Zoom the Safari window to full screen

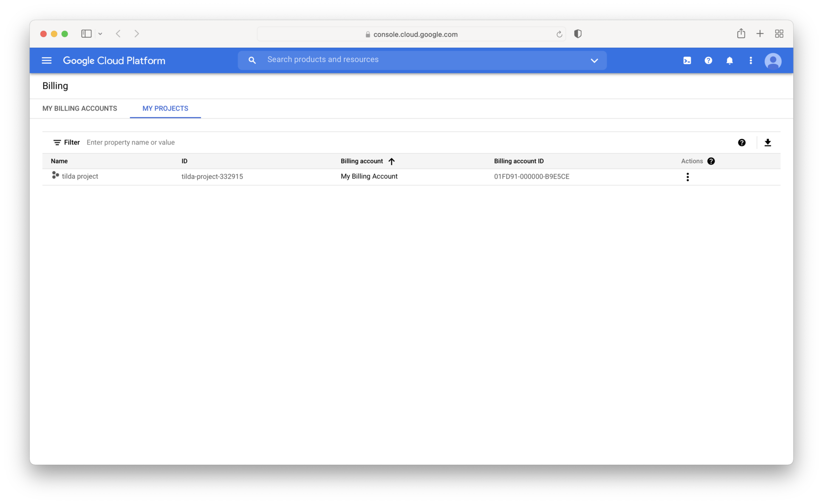[65, 34]
